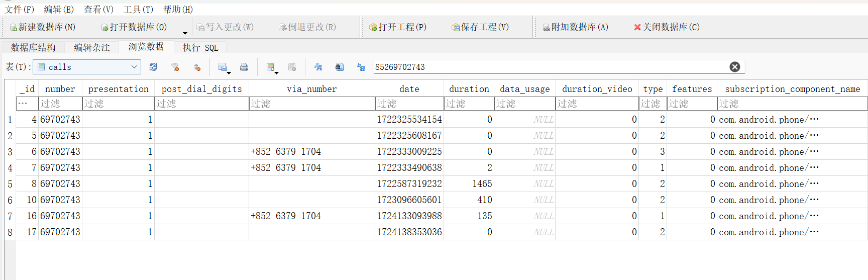Sort by the number column header
Viewport: 868px width, 280px height.
pyautogui.click(x=60, y=89)
